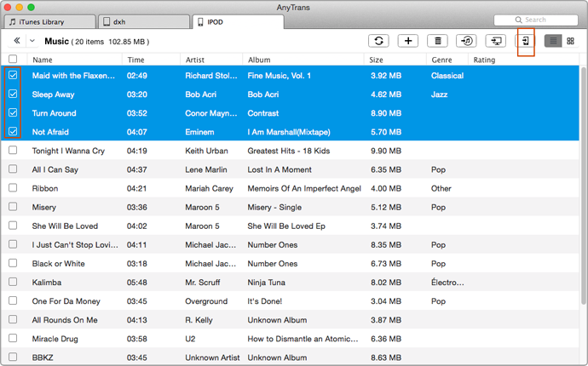
Task: Click album 'Misery - Single'
Action: pos(274,207)
